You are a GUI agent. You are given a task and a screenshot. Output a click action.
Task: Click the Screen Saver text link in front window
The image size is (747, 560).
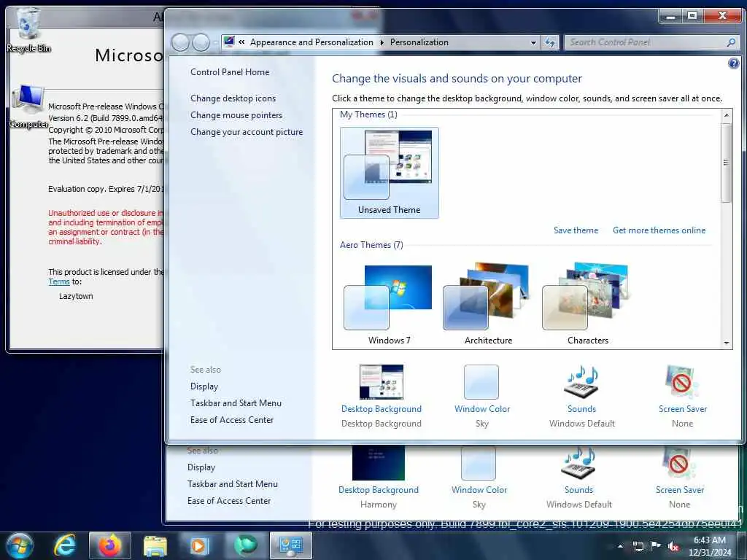[x=682, y=409]
